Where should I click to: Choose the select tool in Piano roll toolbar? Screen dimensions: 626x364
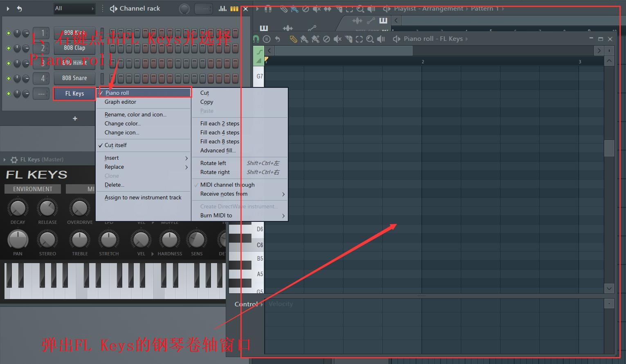(359, 39)
